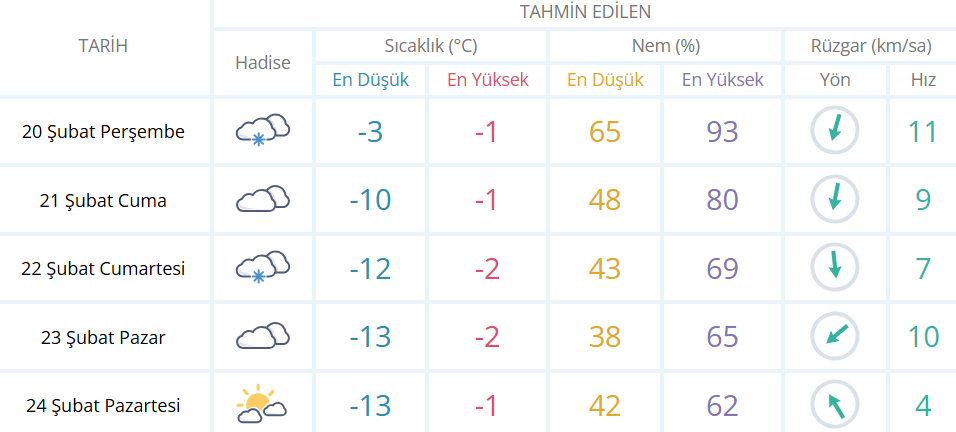The image size is (956, 432).
Task: Select the 24 Şubat Pazartesi date cell
Action: pos(104,405)
